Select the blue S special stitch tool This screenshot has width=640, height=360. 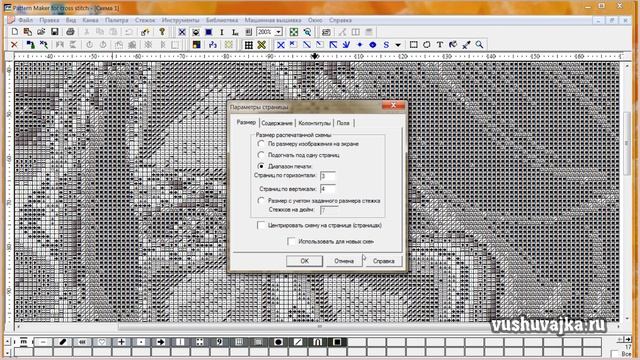tap(386, 44)
